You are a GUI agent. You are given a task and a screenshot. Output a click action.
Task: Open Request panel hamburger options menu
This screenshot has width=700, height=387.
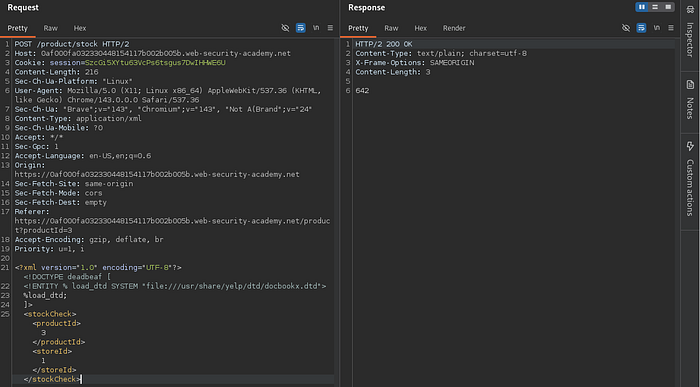click(330, 28)
